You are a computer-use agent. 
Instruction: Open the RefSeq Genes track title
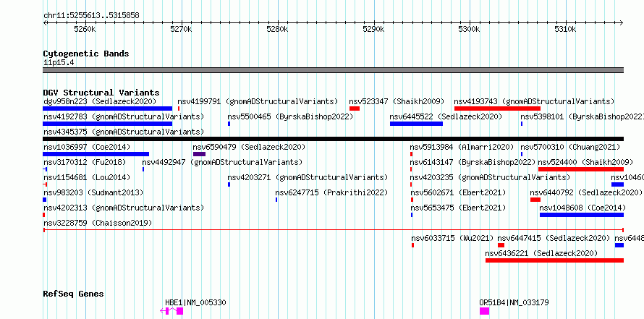[x=74, y=294]
